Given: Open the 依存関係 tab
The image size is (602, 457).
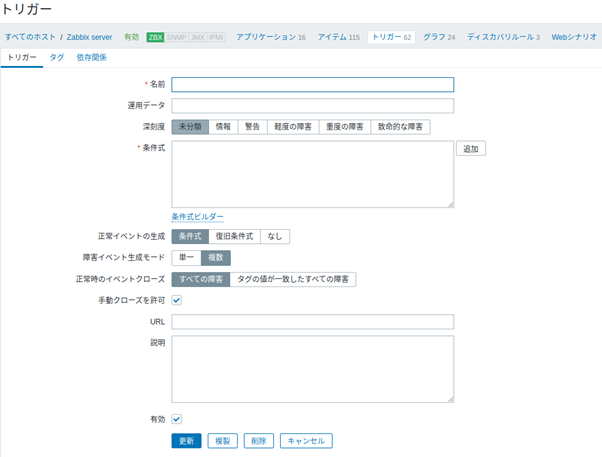Looking at the screenshot, I should coord(92,58).
